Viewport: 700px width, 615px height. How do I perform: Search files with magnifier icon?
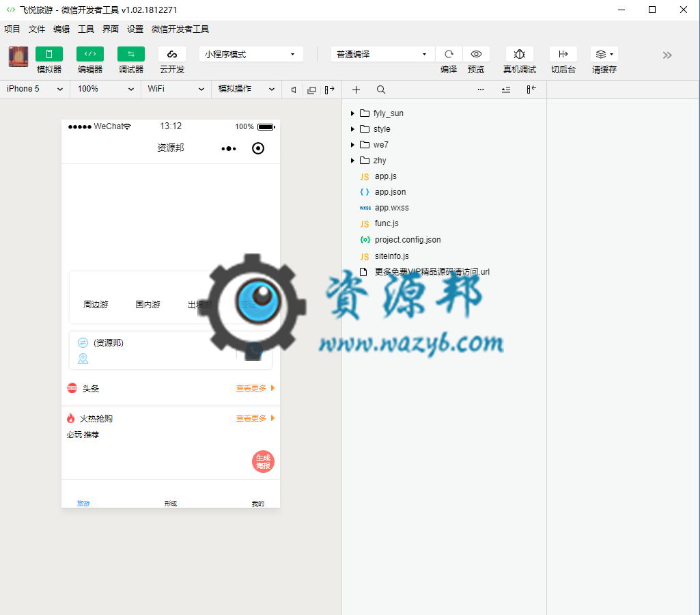pos(381,90)
